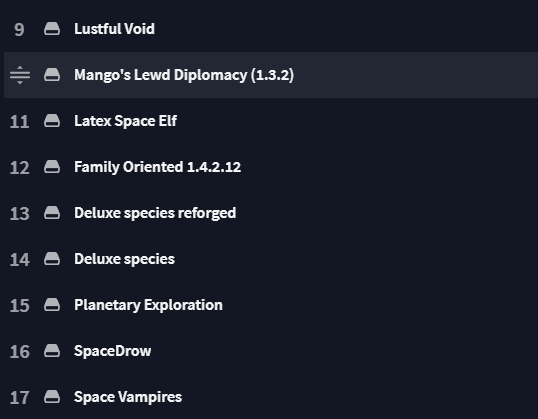
Task: Click the drive icon beside Deluxe species entry
Action: coord(52,259)
